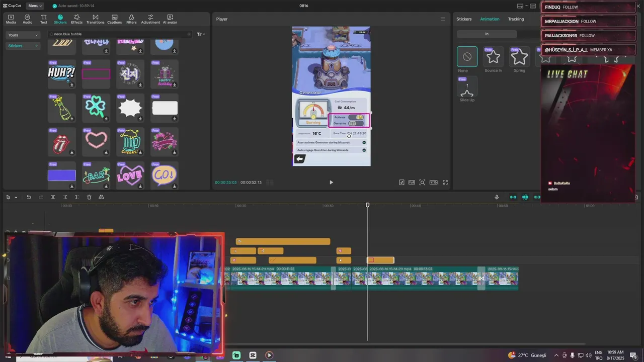Select the neon BAR sign sticker

(x=96, y=175)
